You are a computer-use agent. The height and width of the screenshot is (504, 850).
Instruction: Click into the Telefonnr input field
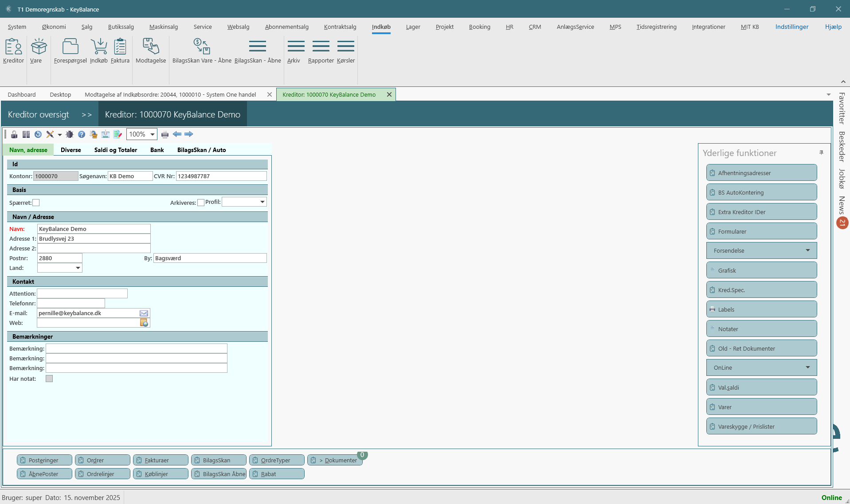coord(71,303)
